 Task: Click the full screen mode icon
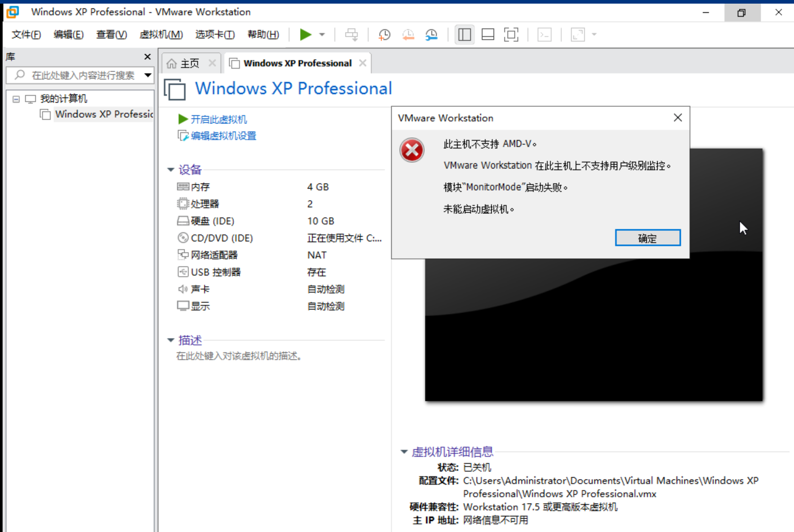pos(511,35)
